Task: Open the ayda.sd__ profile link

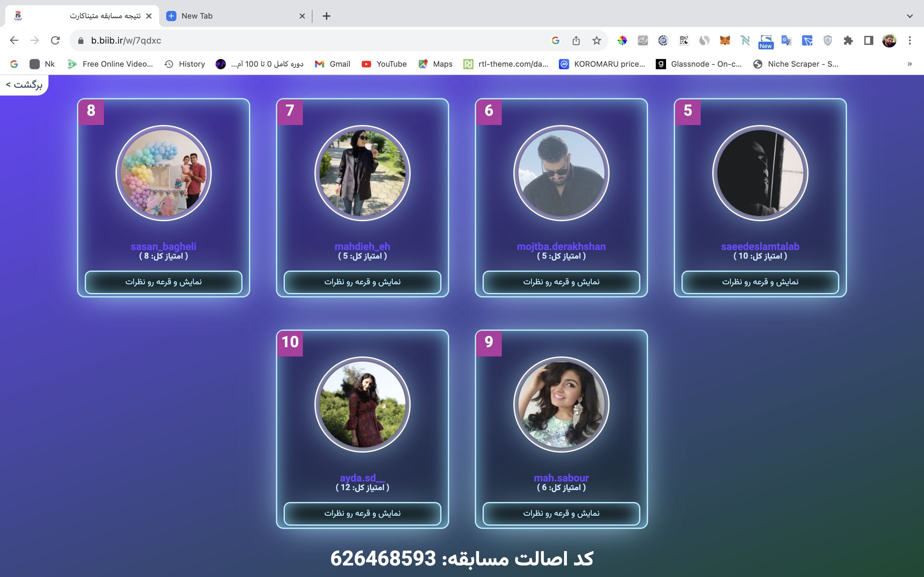Action: pos(362,477)
